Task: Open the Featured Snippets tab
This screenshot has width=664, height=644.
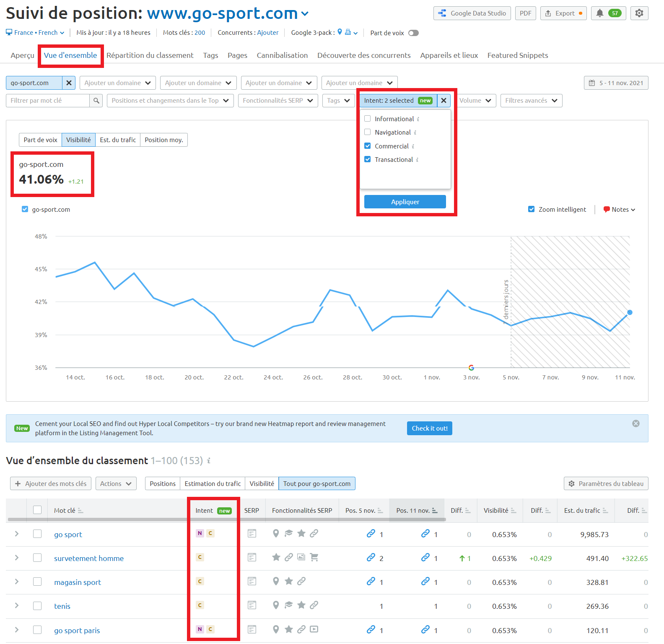Action: [518, 55]
